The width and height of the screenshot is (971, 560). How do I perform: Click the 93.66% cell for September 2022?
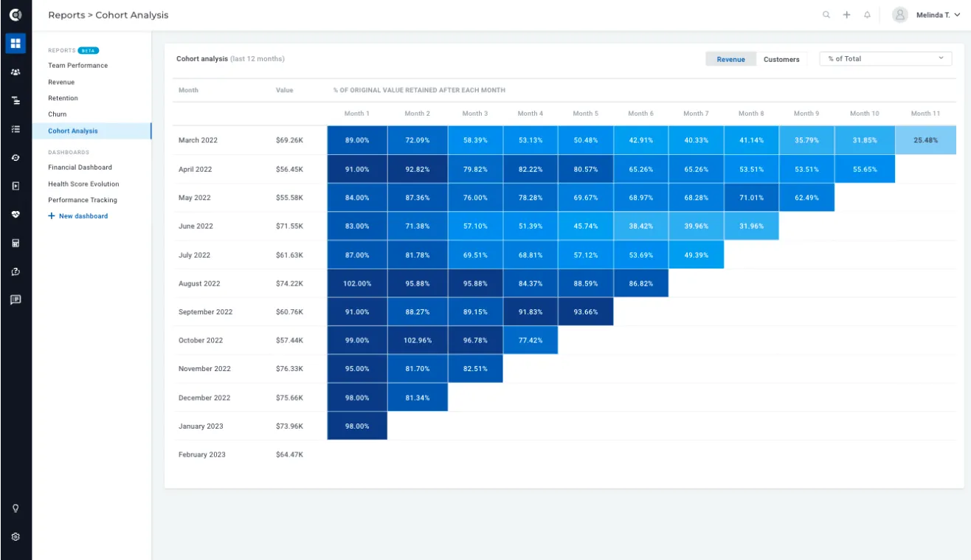coord(586,312)
